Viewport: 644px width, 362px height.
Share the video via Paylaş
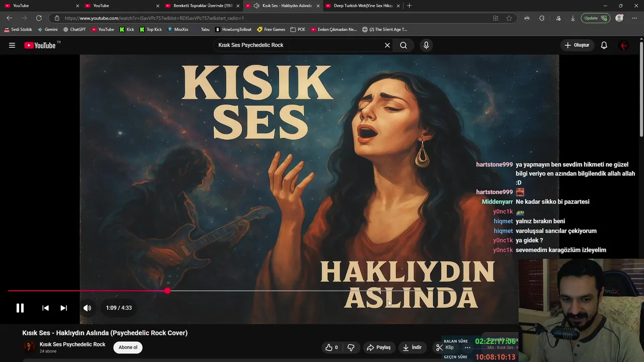click(379, 347)
